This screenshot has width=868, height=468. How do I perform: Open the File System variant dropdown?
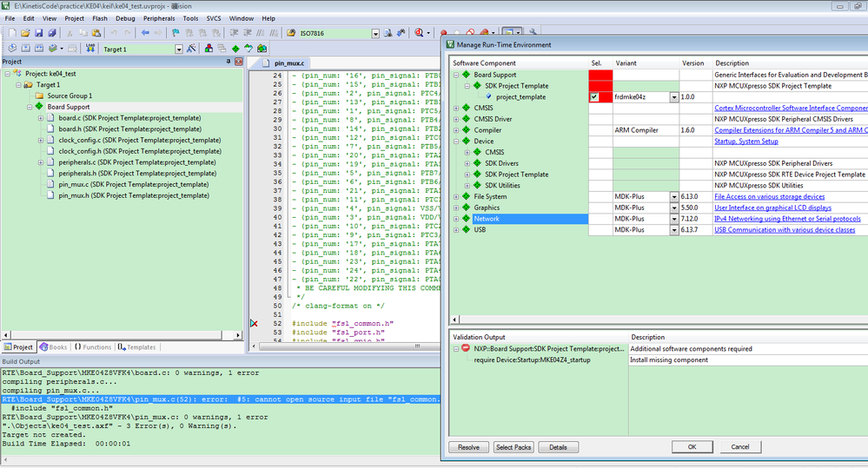point(673,197)
